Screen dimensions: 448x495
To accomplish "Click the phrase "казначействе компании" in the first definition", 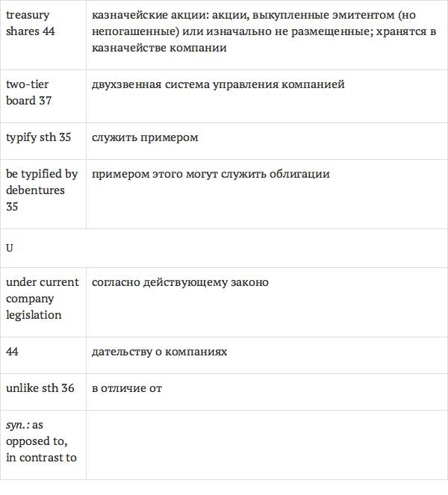I will (159, 48).
